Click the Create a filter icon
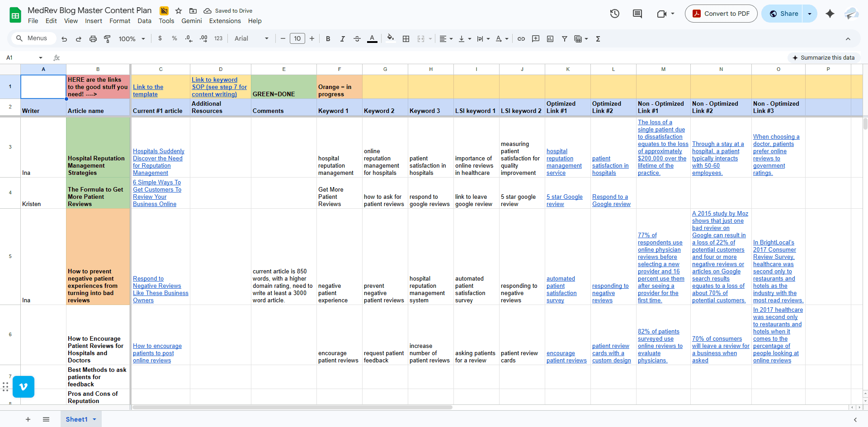This screenshot has height=427, width=868. point(565,39)
